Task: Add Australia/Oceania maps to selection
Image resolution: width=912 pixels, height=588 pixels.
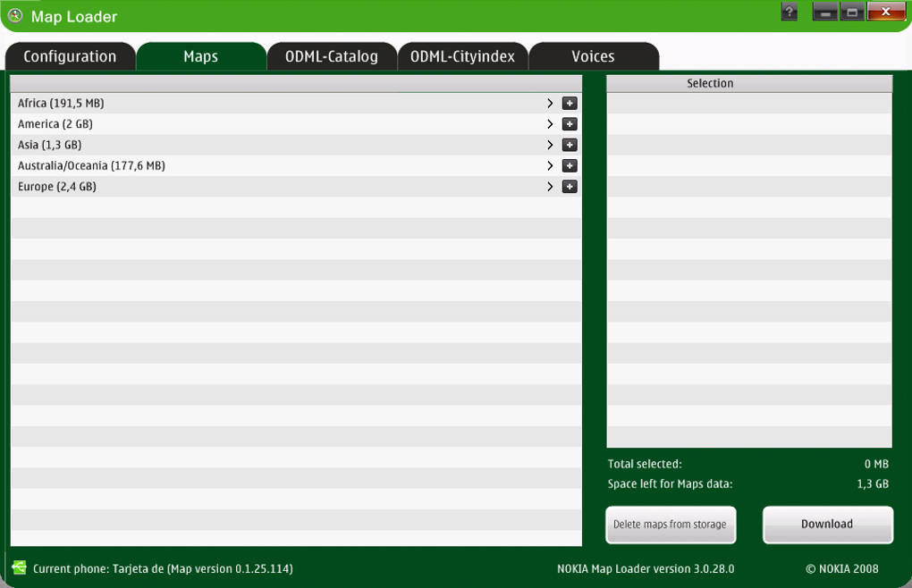Action: point(570,166)
